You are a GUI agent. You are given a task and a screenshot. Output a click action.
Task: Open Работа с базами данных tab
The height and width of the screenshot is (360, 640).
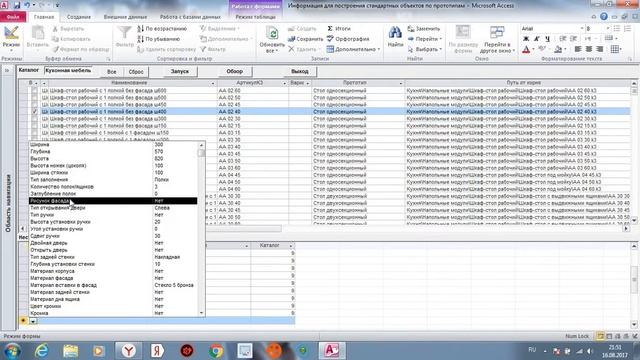point(190,17)
